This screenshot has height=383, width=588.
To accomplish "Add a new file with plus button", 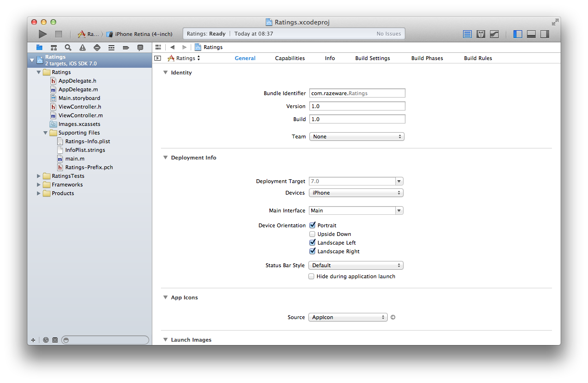I will click(33, 340).
